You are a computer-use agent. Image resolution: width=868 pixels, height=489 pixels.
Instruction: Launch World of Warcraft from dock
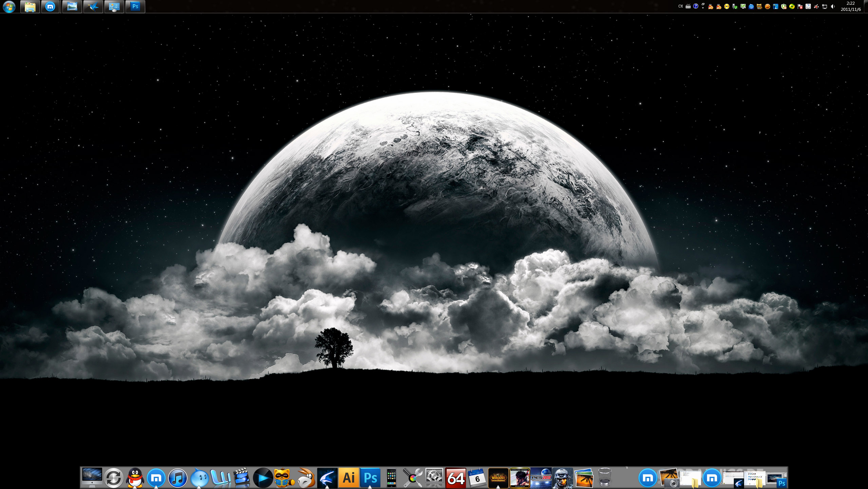[498, 478]
